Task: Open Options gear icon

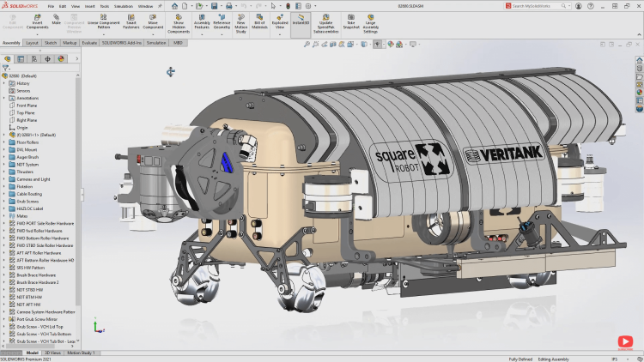Action: tap(308, 6)
